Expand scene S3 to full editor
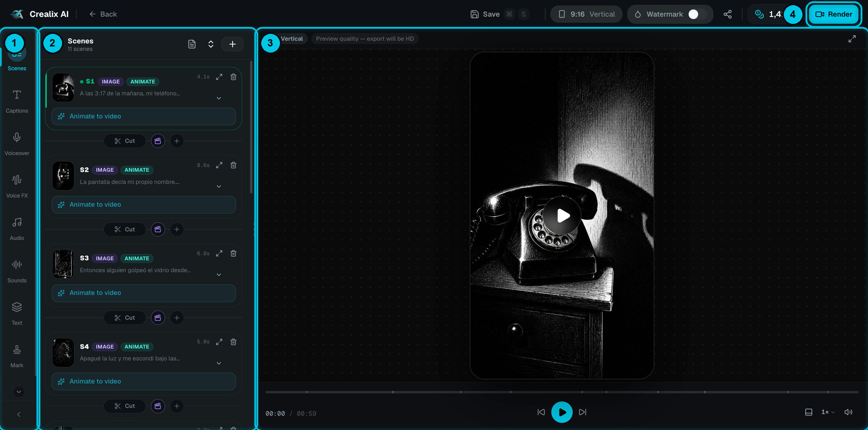 219,253
